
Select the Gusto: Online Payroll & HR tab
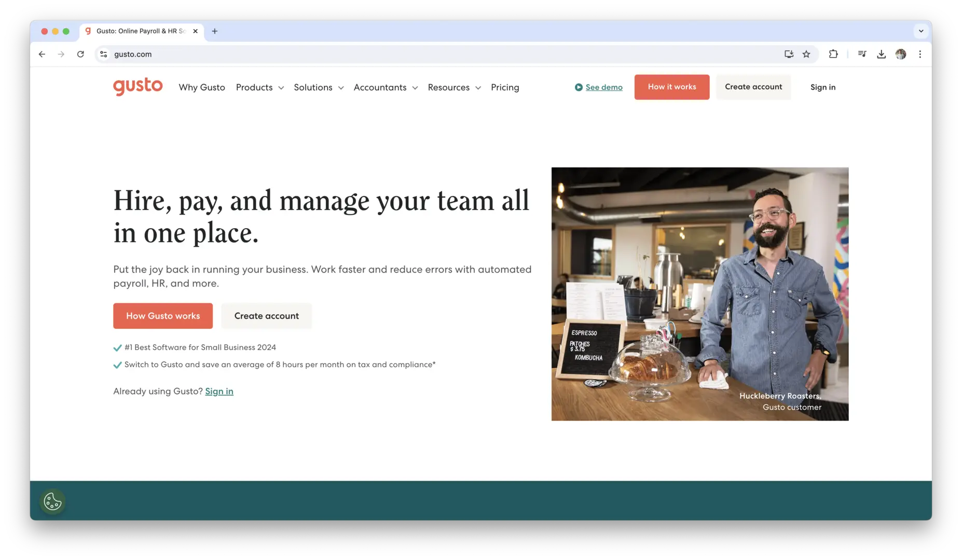coord(141,31)
